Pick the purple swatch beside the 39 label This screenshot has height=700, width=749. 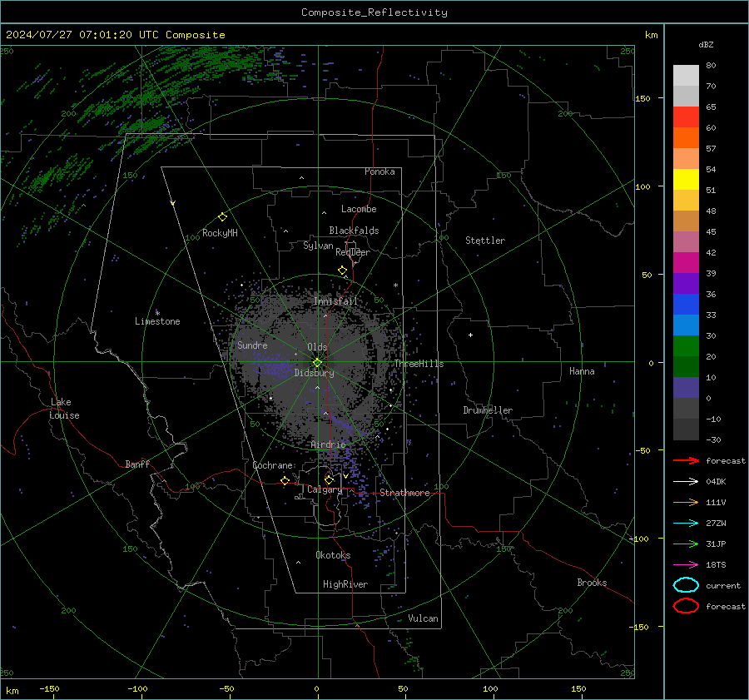click(x=686, y=283)
